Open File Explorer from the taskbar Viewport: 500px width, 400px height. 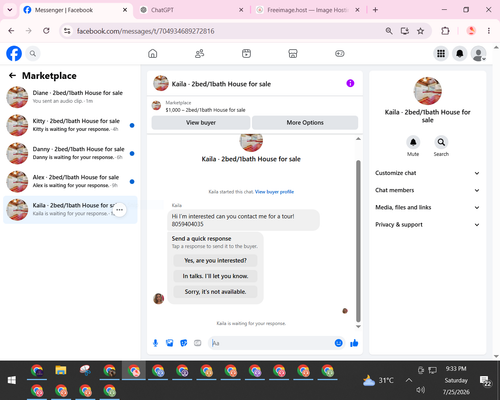click(x=61, y=371)
